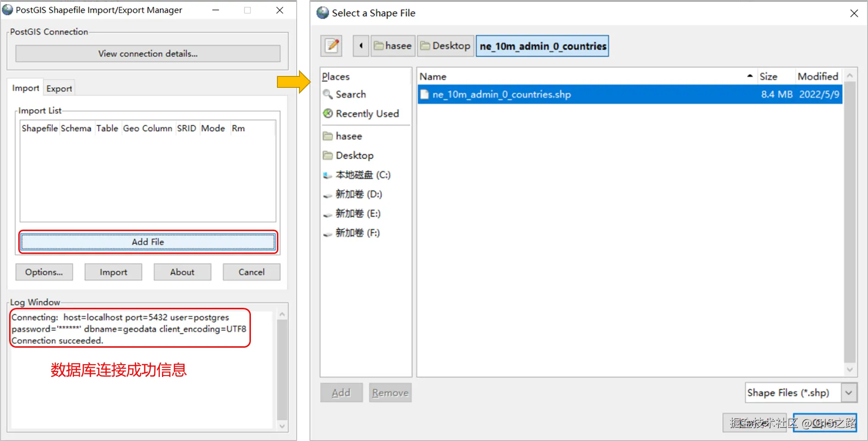Viewport: 868px width, 441px height.
Task: Sort files by Modified column
Action: (x=818, y=76)
